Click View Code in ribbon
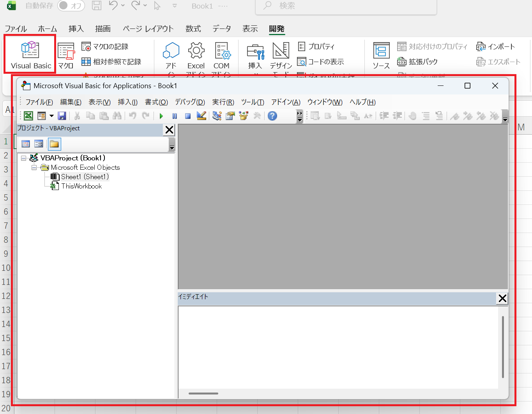The width and height of the screenshot is (532, 414). tap(320, 62)
